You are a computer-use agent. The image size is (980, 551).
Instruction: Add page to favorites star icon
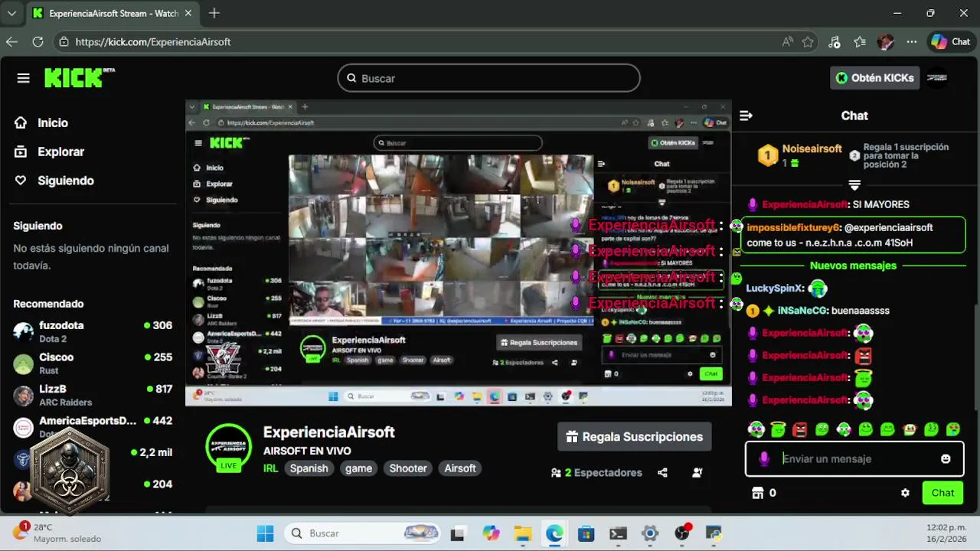click(808, 42)
